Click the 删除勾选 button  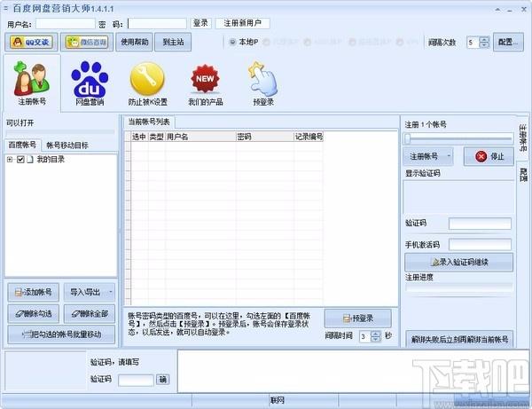click(x=34, y=313)
